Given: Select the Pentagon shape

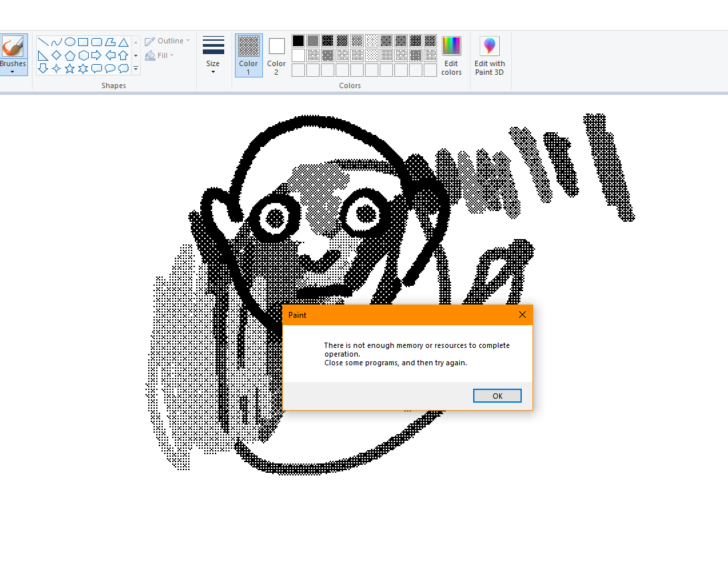Looking at the screenshot, I should tap(69, 55).
